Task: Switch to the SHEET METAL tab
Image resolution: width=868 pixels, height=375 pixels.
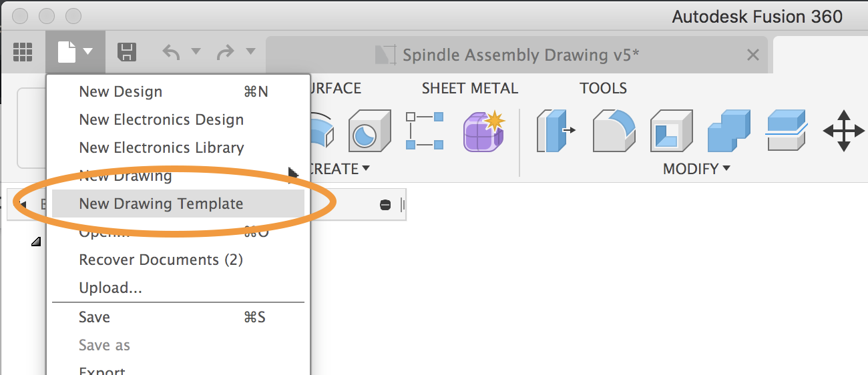Action: click(470, 88)
